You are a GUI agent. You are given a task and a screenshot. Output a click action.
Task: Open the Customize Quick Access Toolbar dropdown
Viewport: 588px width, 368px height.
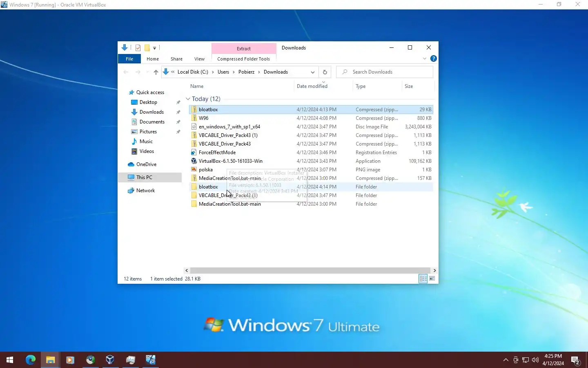coord(154,48)
